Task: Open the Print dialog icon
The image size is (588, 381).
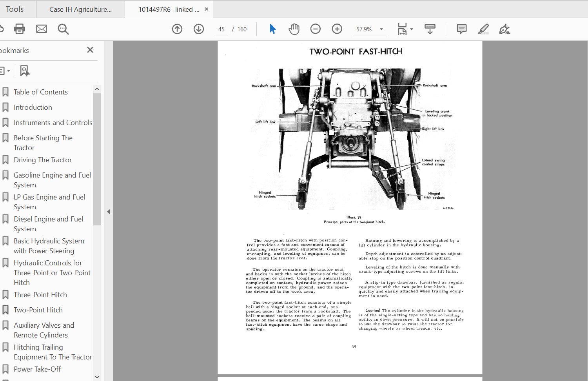Action: pos(19,29)
